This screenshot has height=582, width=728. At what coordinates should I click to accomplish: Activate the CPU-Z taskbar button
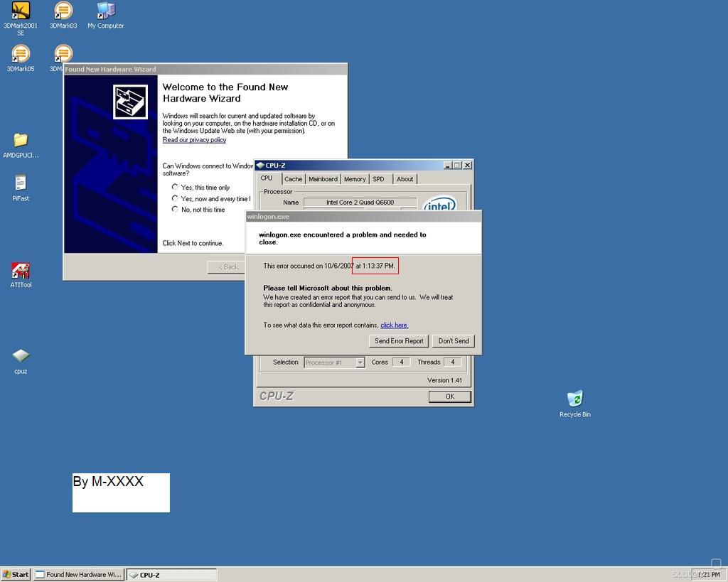[172, 575]
